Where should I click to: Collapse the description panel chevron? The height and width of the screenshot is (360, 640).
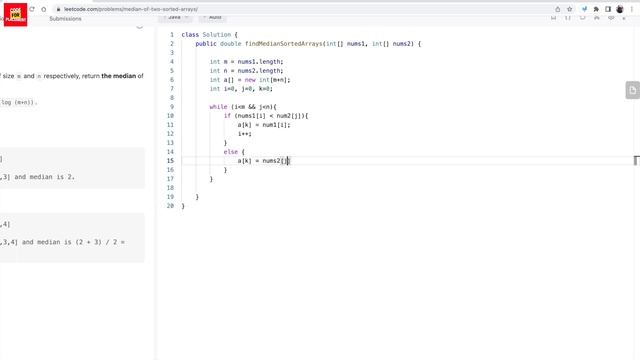(140, 27)
